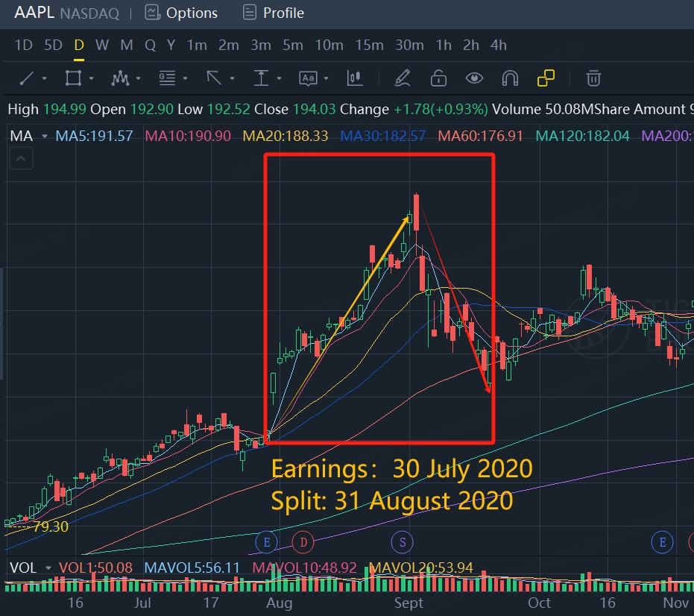Select the 15m interval tab
The image size is (694, 616).
[369, 45]
